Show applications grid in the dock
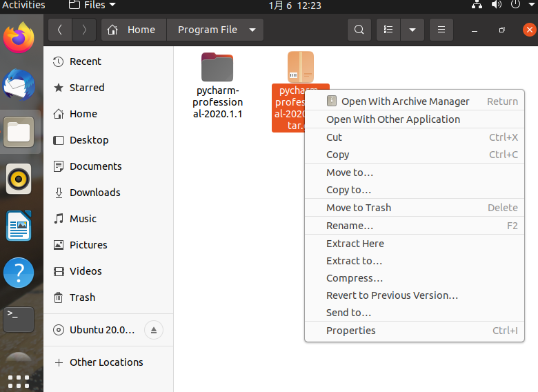Viewport: 538px width, 392px height. pyautogui.click(x=19, y=382)
